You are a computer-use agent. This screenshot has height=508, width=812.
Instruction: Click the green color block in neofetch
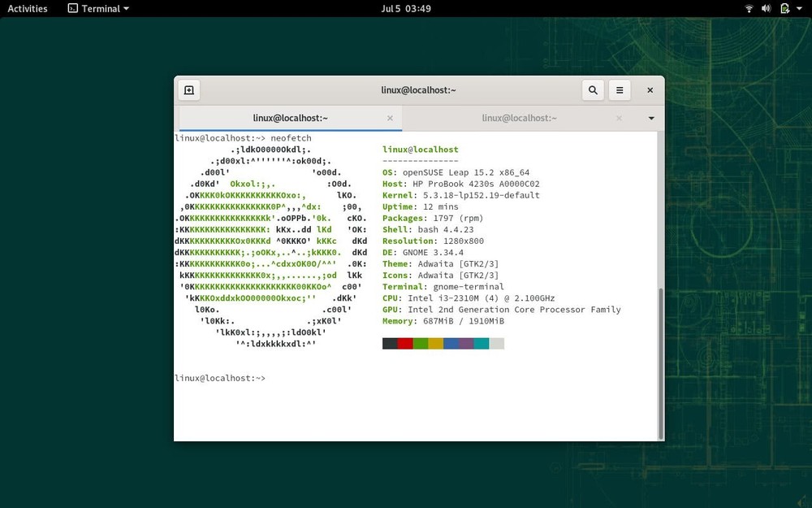[x=421, y=343]
